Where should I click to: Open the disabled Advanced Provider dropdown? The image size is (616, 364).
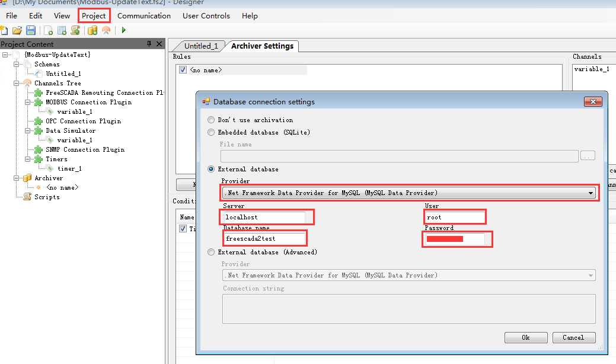408,275
